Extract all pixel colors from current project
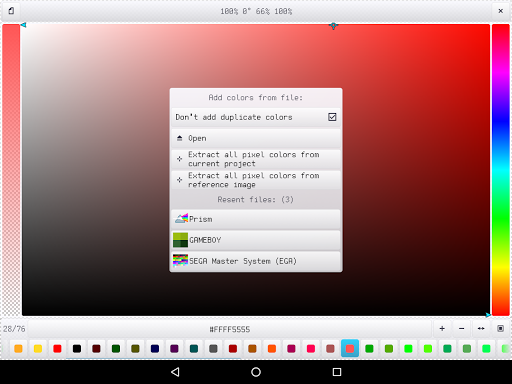 tap(256, 159)
